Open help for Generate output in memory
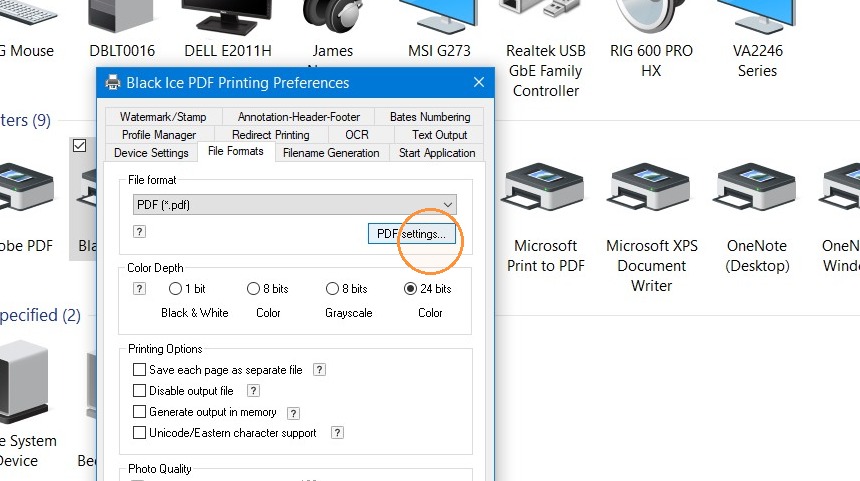 (x=293, y=413)
